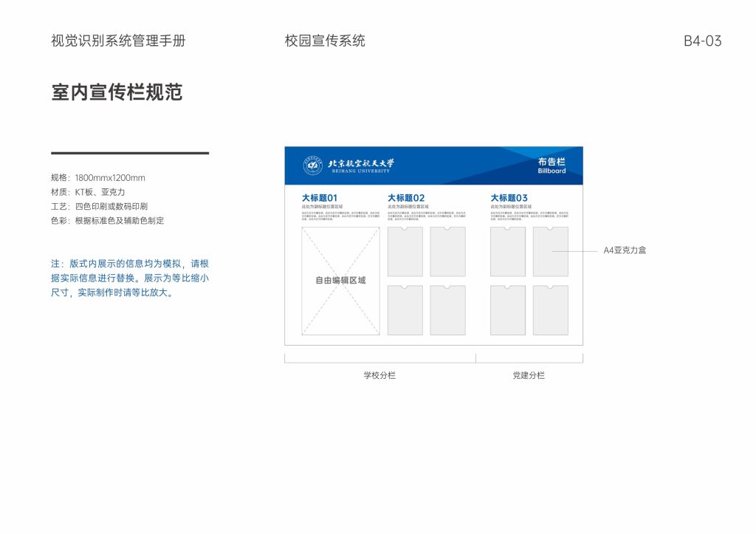Click the 视觉识别系统管理手册 header text
The image size is (756, 534).
(x=118, y=41)
